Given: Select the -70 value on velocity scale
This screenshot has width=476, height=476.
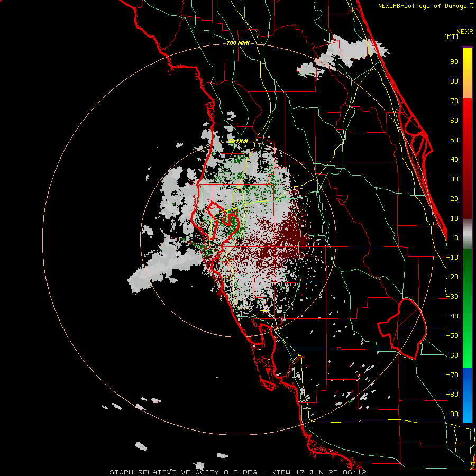Looking at the screenshot, I should click(x=452, y=375).
